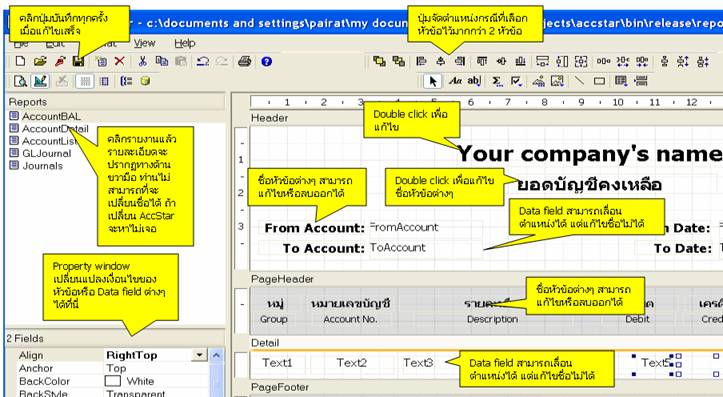Select the rectangle shape tool
The width and height of the screenshot is (723, 397).
[599, 82]
